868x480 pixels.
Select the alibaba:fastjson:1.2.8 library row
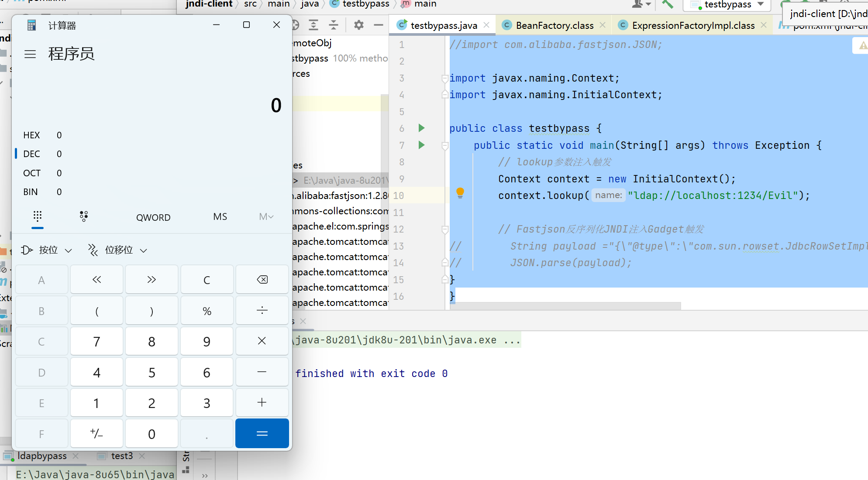pos(341,196)
